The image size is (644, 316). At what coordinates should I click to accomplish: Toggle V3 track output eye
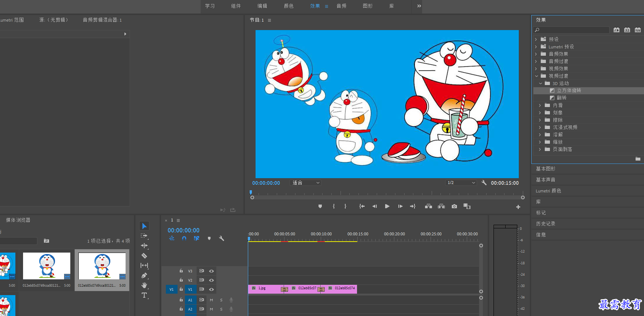[211, 271]
